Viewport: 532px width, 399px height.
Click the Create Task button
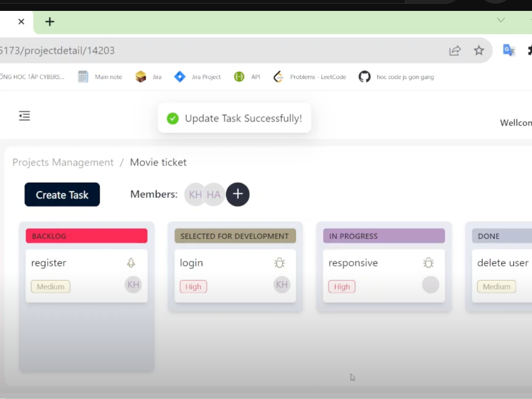click(62, 195)
